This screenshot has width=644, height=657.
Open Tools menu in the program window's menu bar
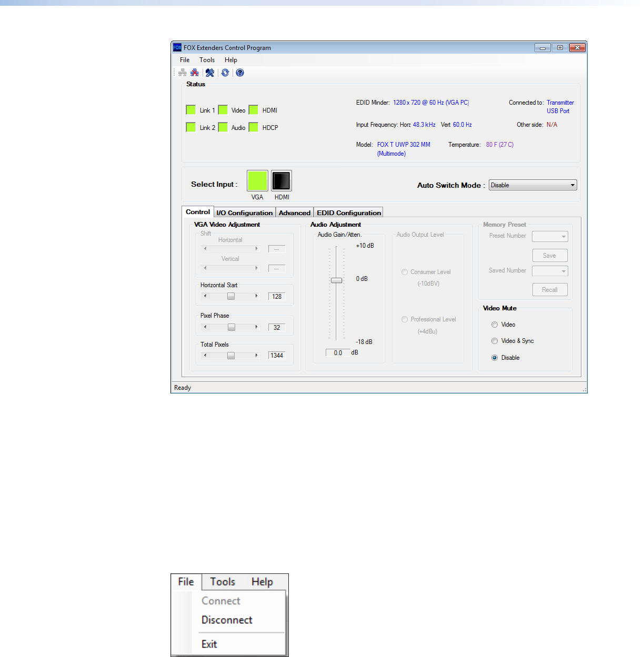pyautogui.click(x=207, y=60)
